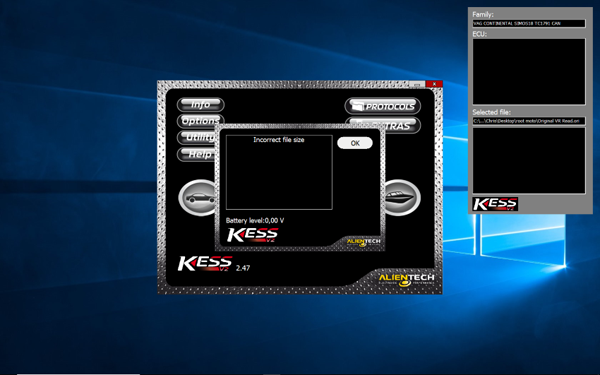The image size is (600, 375).
Task: Click the Selected file path field
Action: 529,121
